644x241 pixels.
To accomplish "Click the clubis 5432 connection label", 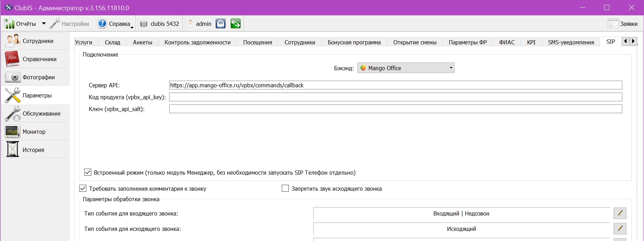I will click(x=165, y=24).
